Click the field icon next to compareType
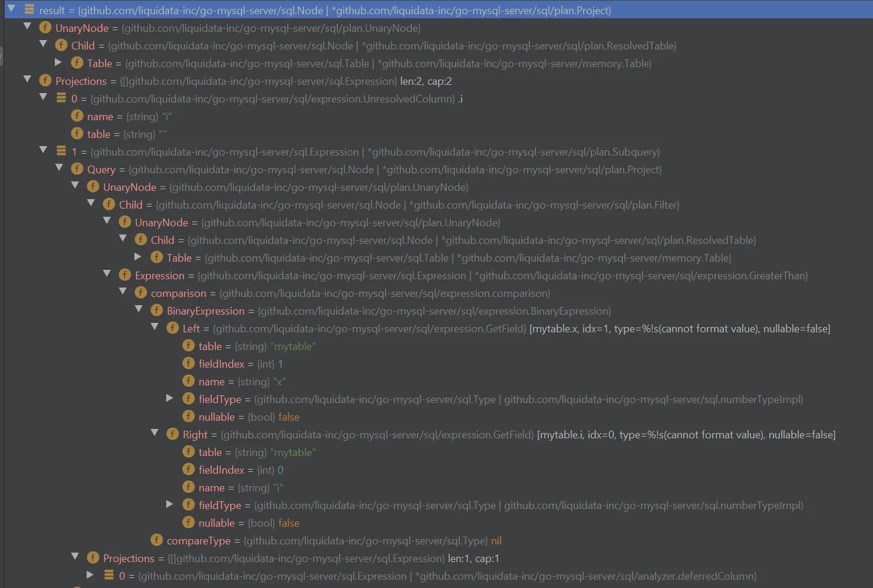This screenshot has height=588, width=873. click(157, 540)
